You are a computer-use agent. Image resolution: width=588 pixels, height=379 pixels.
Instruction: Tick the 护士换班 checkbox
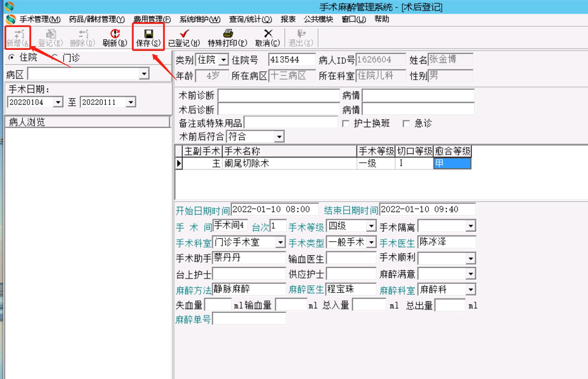(346, 124)
